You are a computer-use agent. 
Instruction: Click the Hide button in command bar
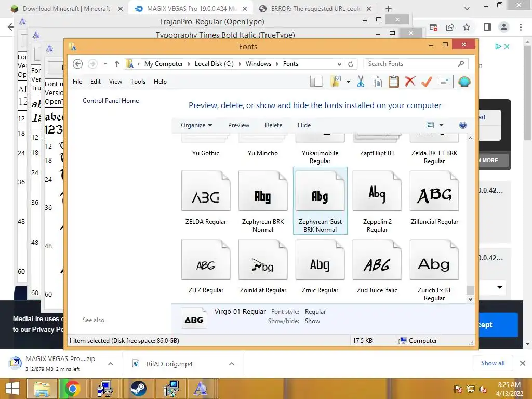[304, 125]
